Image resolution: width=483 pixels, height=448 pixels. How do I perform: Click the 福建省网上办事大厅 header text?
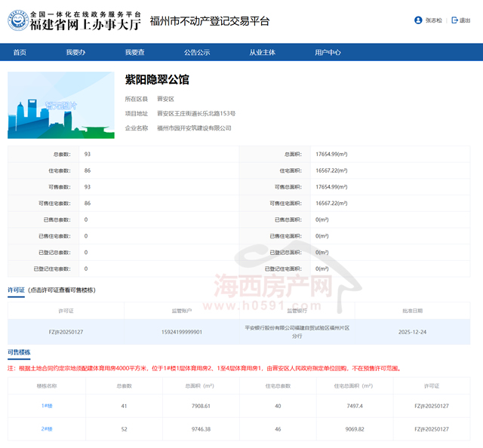coord(85,25)
